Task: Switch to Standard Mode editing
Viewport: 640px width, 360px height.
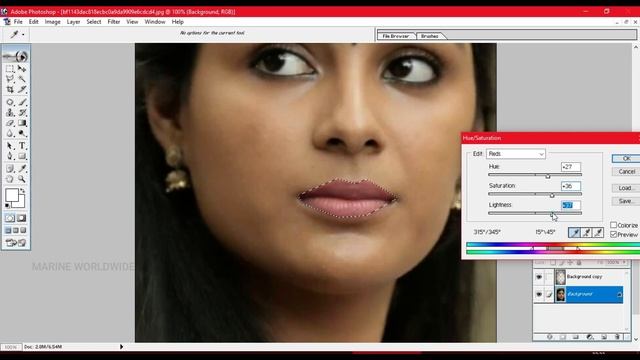Action: tap(10, 218)
